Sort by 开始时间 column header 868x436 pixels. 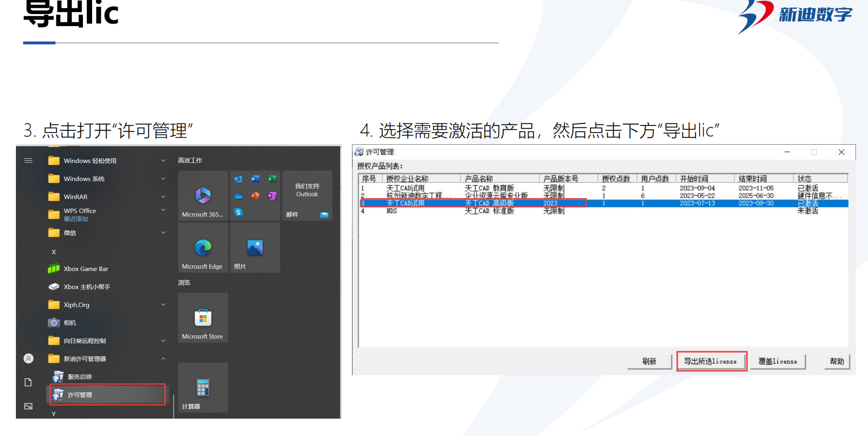[x=705, y=178]
